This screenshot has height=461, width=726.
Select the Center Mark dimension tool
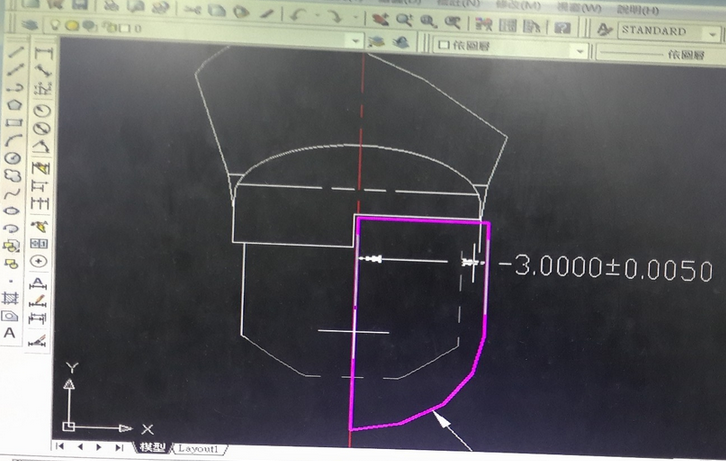pos(40,260)
